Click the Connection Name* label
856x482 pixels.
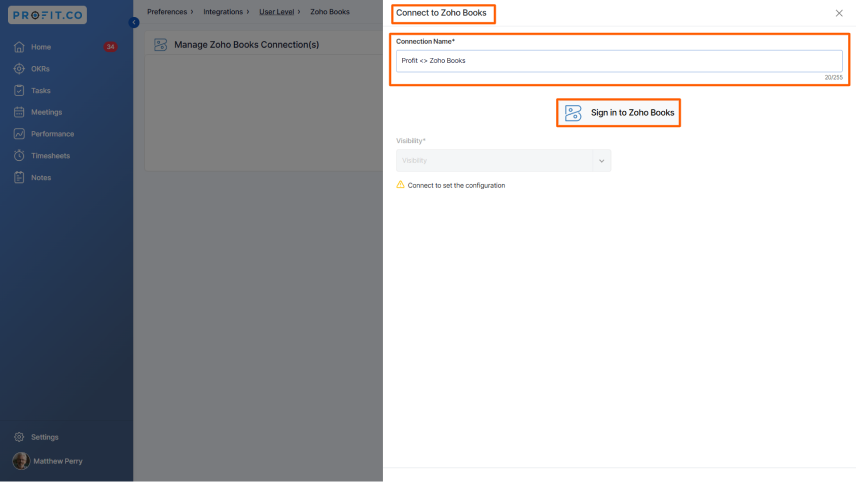click(425, 41)
